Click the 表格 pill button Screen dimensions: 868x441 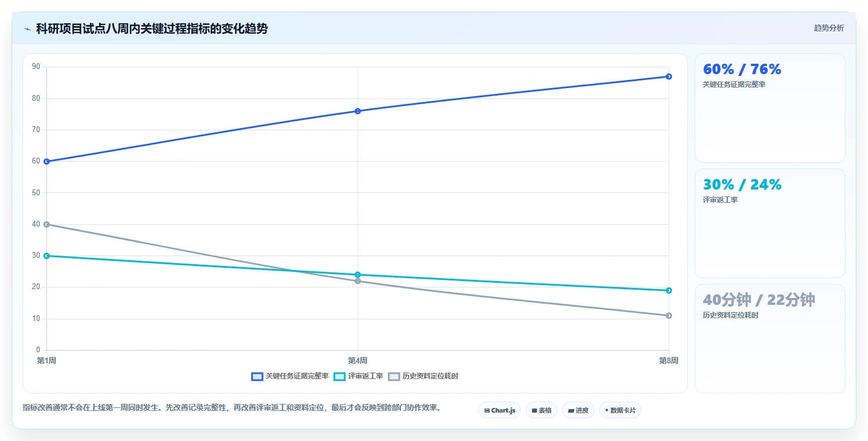pyautogui.click(x=541, y=410)
